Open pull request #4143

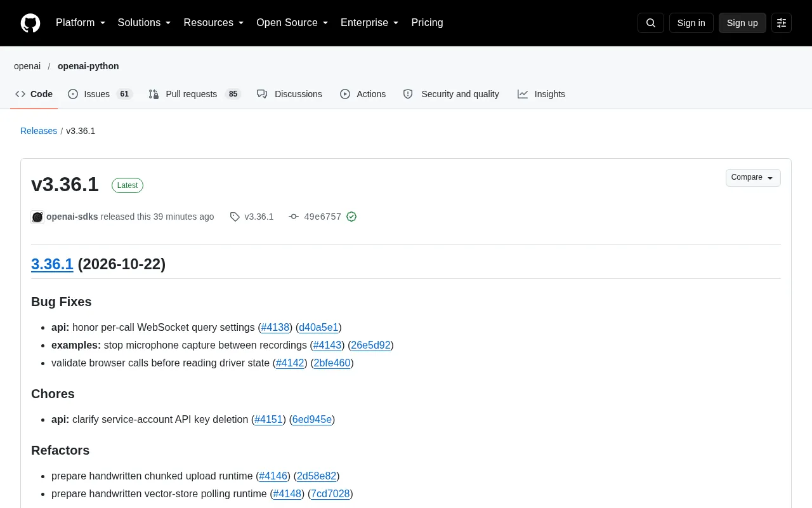[x=327, y=345]
